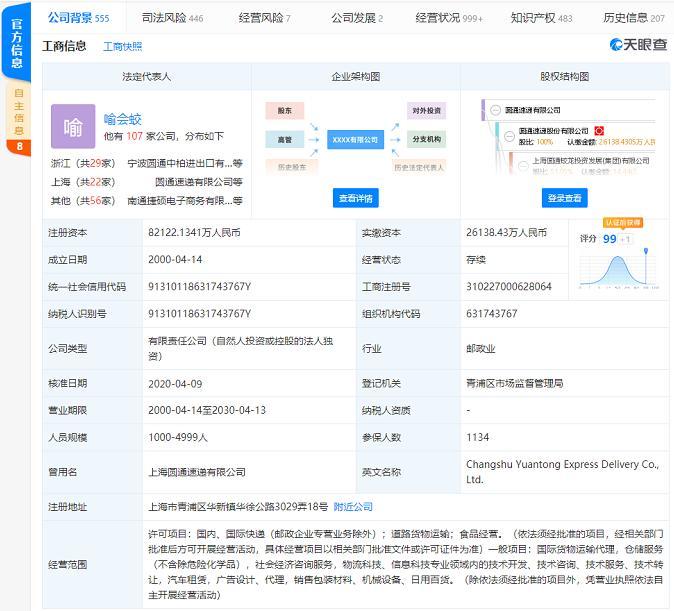Click 工商注册号 value 310227000628064

(509, 287)
